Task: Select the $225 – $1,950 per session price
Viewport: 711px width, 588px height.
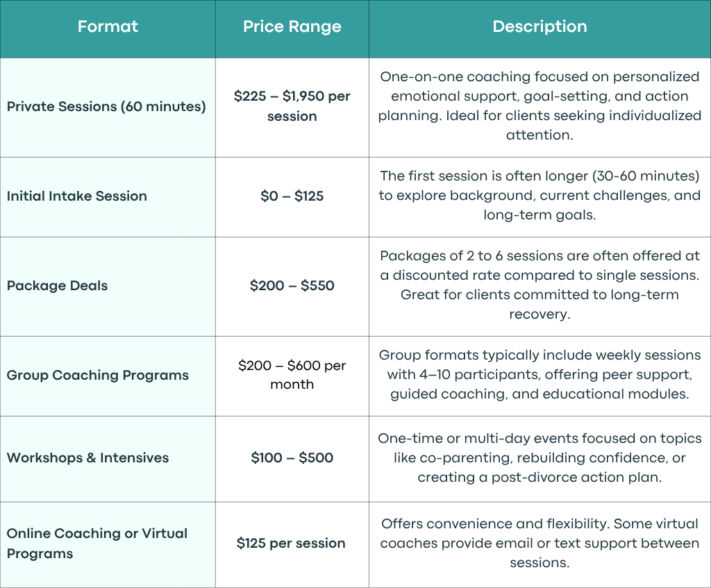Action: coord(292,106)
